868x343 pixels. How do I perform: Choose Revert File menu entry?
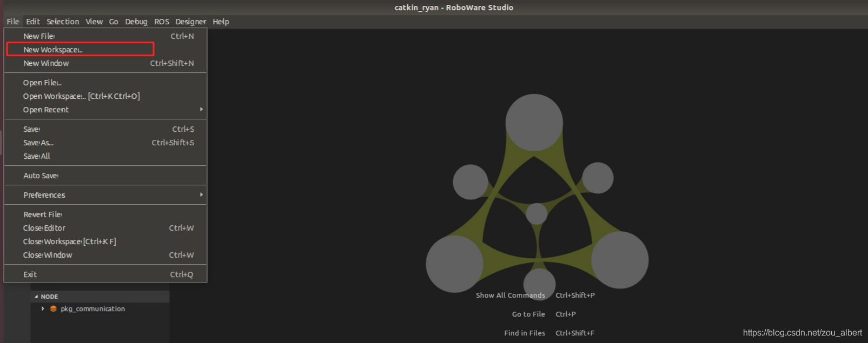[105, 214]
